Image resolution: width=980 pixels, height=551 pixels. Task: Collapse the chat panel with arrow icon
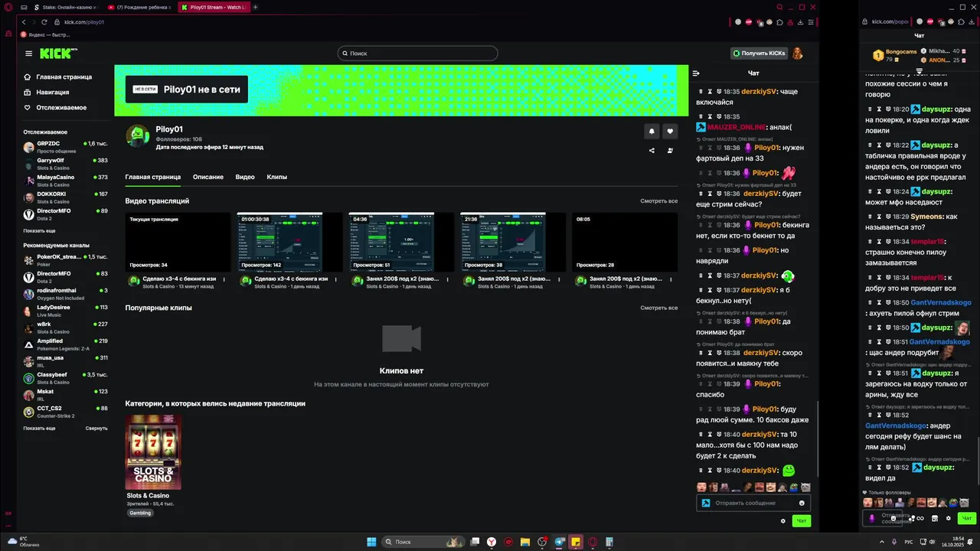696,73
